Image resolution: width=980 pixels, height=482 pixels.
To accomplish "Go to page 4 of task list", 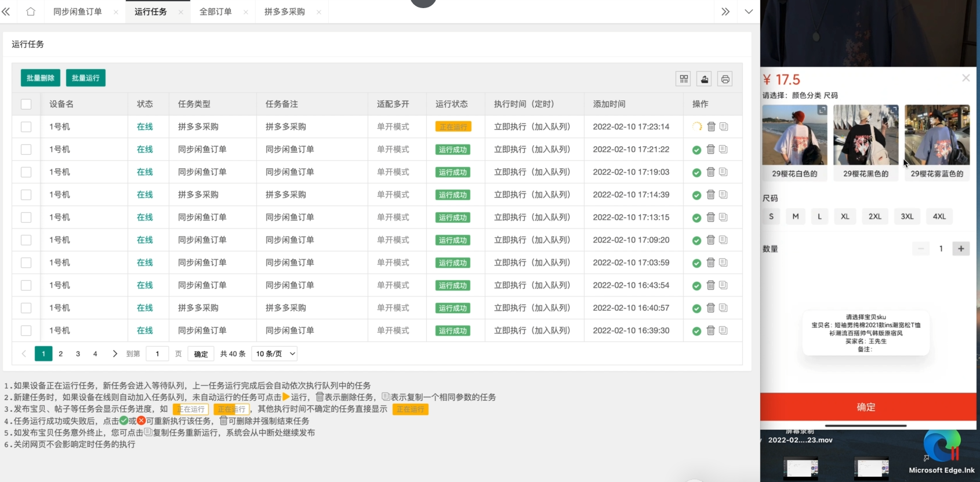I will click(x=95, y=354).
